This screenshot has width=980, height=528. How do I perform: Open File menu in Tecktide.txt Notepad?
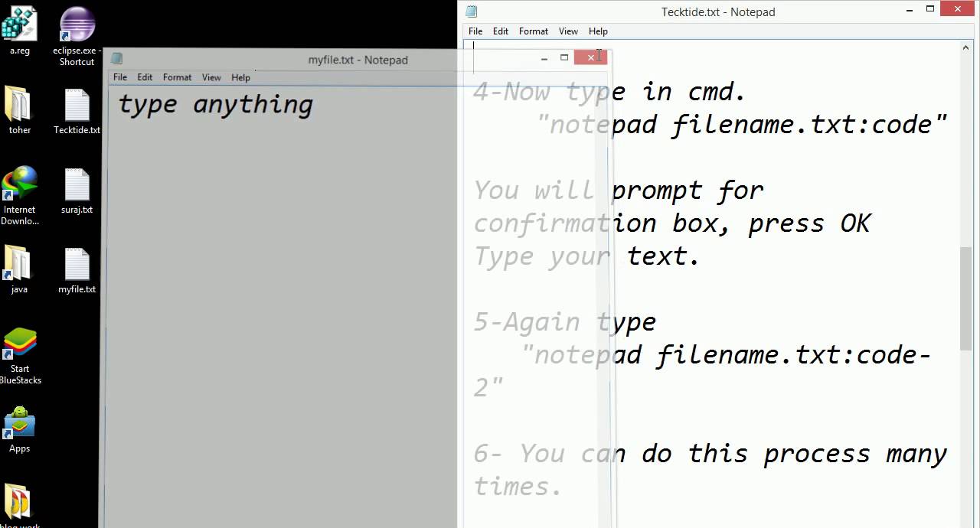click(475, 31)
